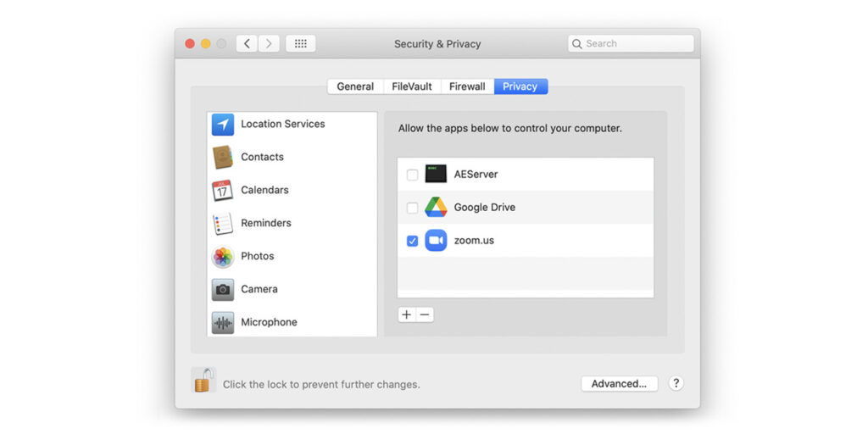Show all preferences grid button

pyautogui.click(x=301, y=44)
